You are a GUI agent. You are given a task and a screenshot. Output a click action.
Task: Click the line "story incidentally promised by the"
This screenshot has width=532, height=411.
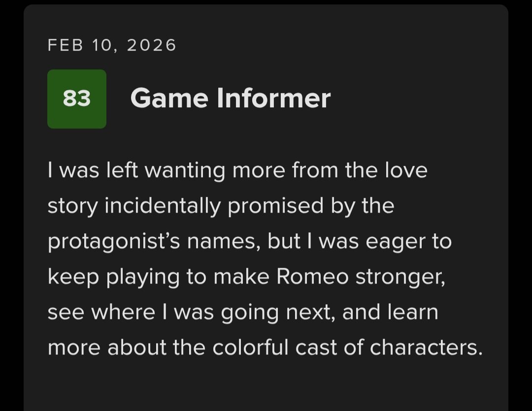[x=221, y=206]
